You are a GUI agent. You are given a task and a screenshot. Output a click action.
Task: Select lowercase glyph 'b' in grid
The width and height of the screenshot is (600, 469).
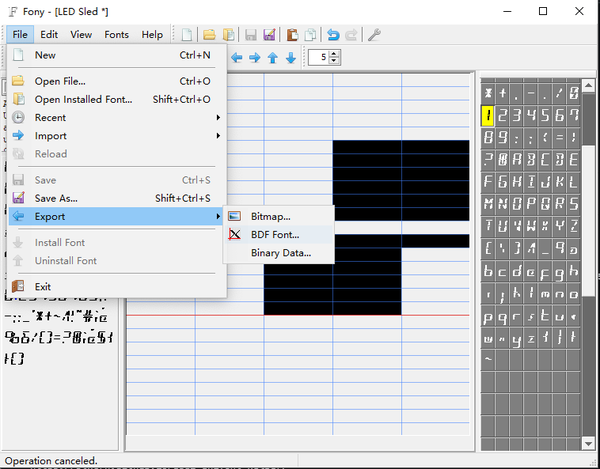coord(488,271)
